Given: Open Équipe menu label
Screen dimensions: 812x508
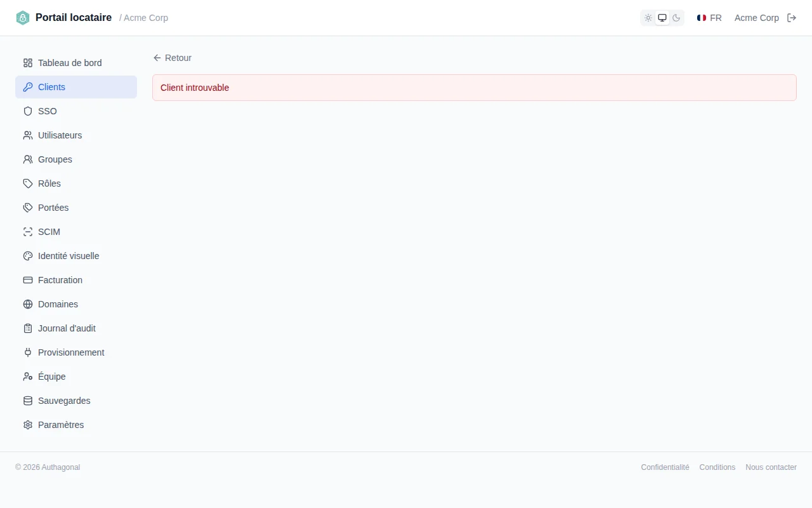Looking at the screenshot, I should coord(52,377).
